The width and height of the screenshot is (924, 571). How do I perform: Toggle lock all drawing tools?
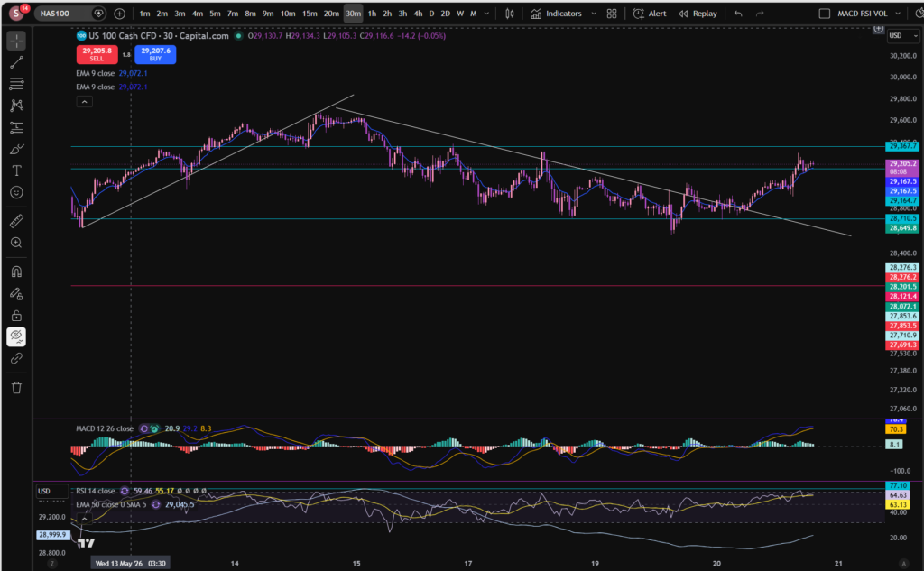point(16,315)
